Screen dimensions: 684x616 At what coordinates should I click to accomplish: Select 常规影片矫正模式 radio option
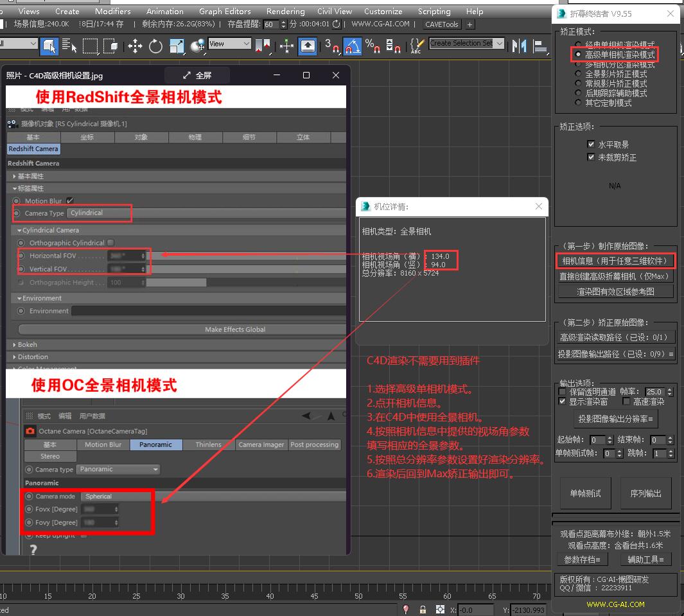coord(578,84)
